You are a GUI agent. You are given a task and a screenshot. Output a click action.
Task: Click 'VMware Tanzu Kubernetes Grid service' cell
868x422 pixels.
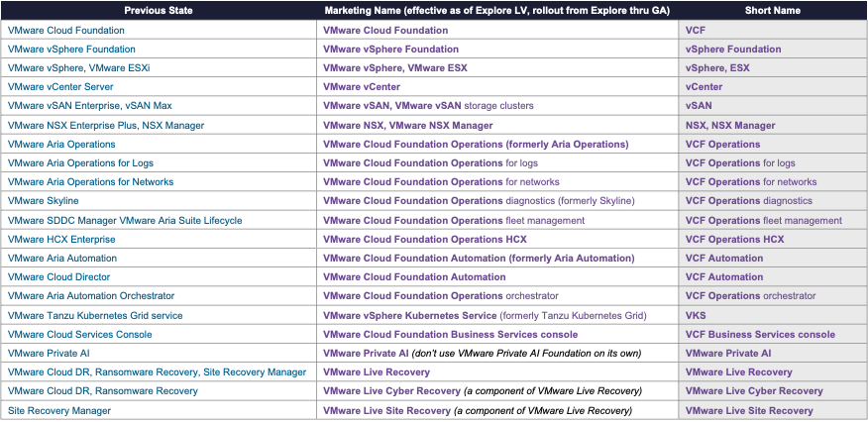point(159,316)
